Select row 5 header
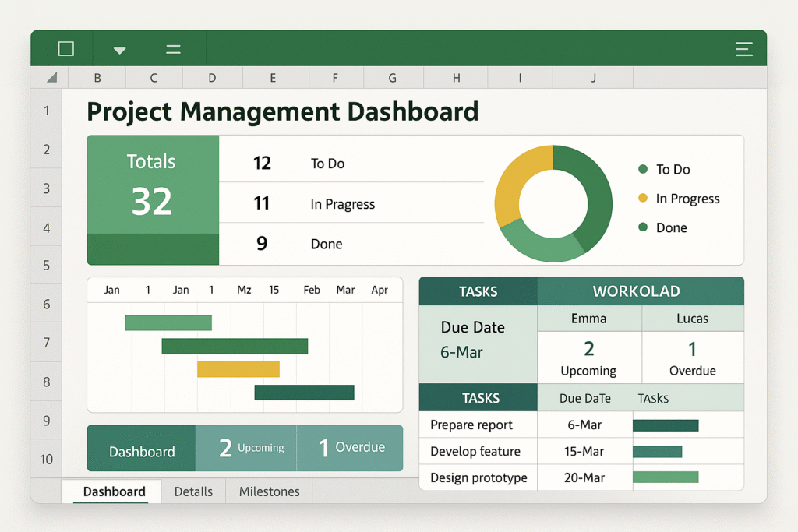 click(x=46, y=265)
